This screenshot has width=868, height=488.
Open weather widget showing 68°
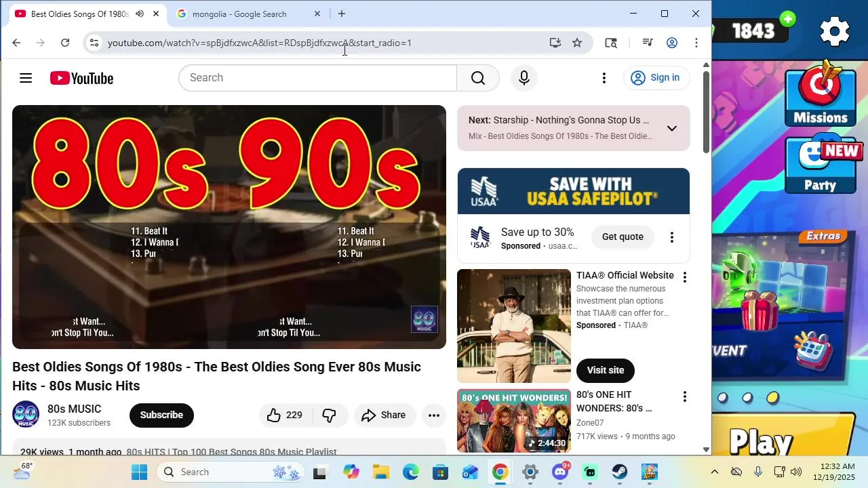tap(22, 471)
